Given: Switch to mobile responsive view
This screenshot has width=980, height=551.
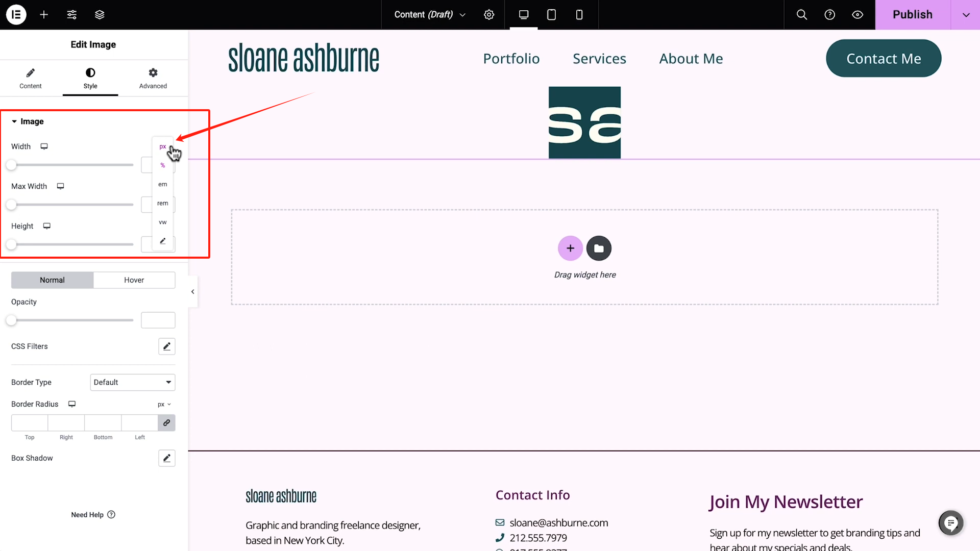Looking at the screenshot, I should 579,14.
